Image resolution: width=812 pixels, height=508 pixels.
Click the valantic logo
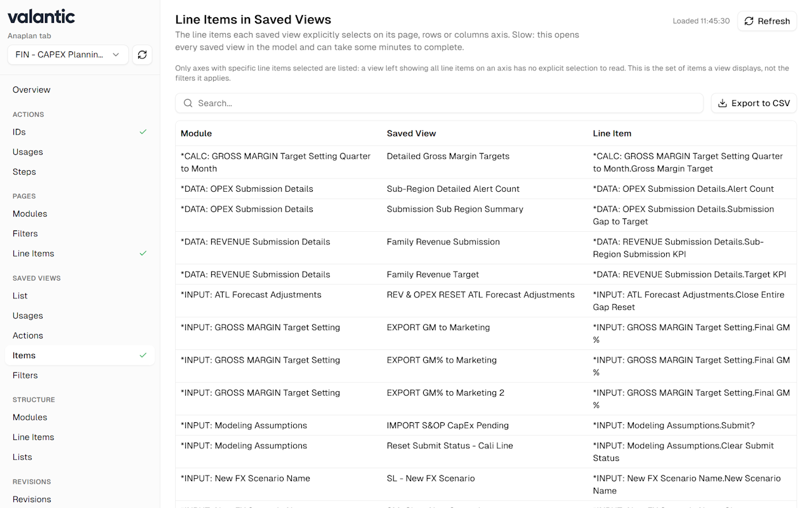41,17
